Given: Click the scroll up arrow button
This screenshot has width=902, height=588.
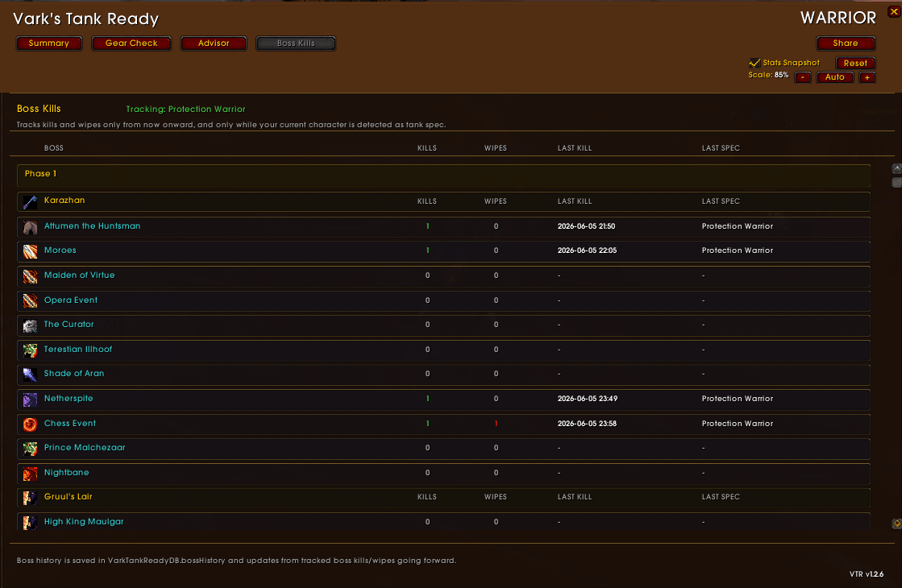Looking at the screenshot, I should (896, 168).
